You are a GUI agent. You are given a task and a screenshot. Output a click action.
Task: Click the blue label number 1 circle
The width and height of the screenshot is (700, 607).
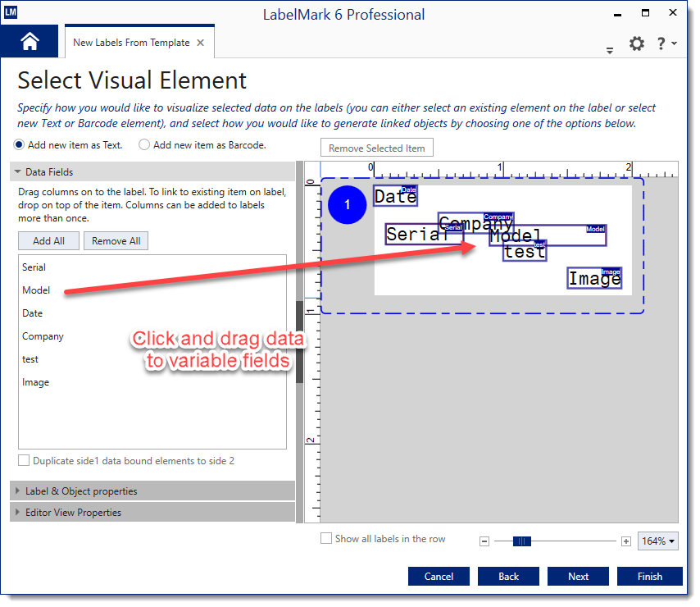click(347, 205)
